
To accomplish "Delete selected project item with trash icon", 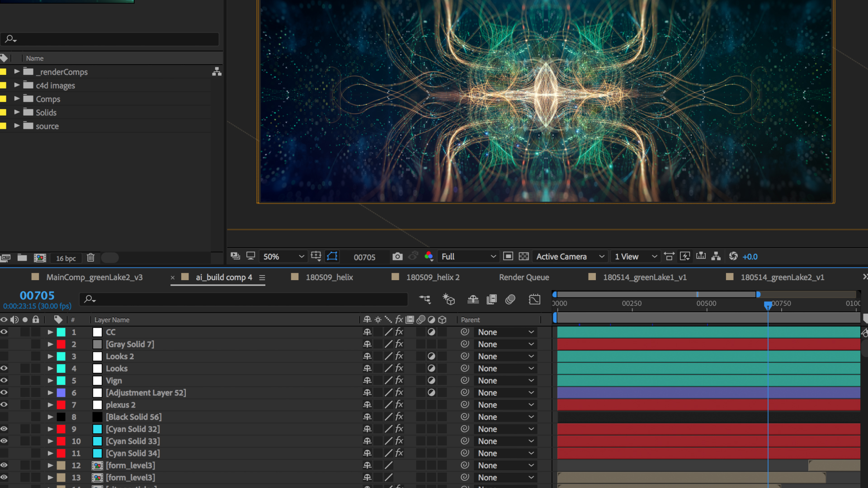I will (x=90, y=258).
